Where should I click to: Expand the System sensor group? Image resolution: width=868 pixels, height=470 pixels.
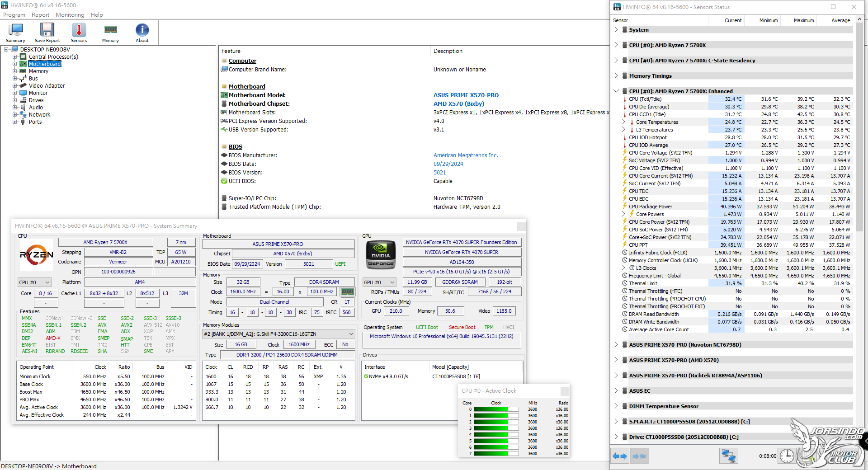[x=616, y=30]
